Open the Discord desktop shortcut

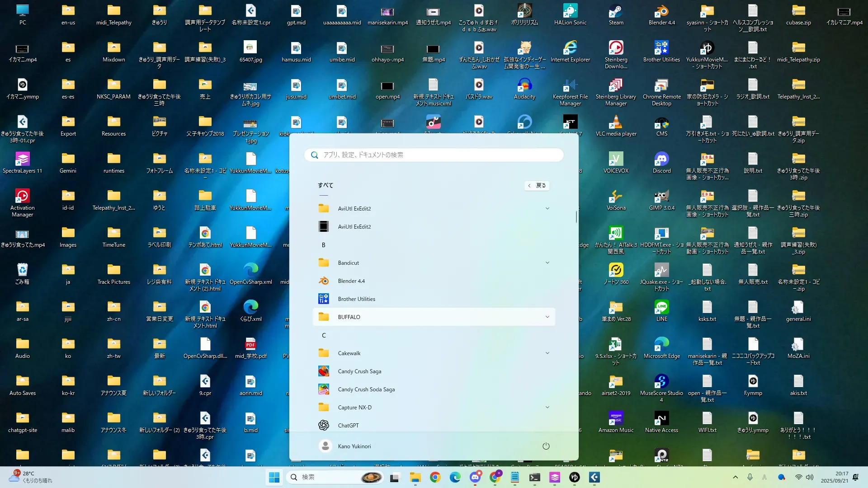pyautogui.click(x=661, y=163)
